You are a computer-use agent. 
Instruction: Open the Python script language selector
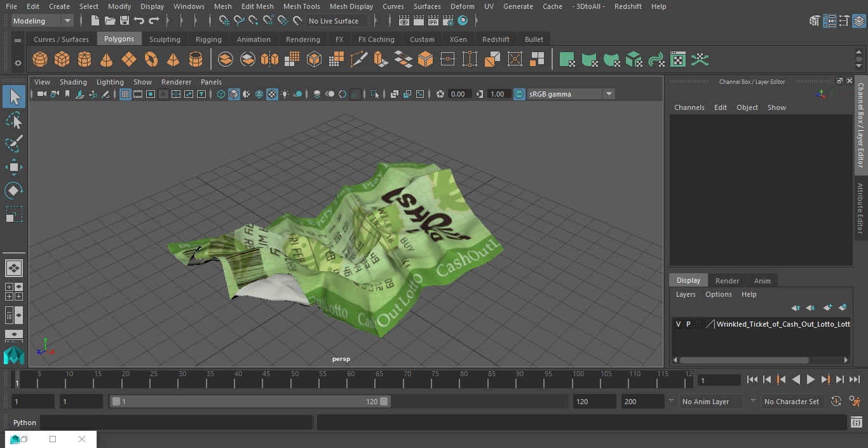pos(25,423)
